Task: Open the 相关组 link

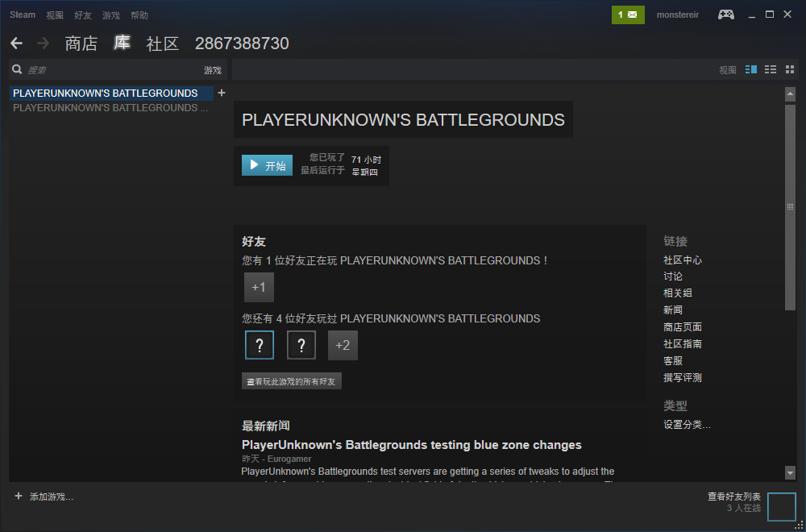Action: coord(678,293)
